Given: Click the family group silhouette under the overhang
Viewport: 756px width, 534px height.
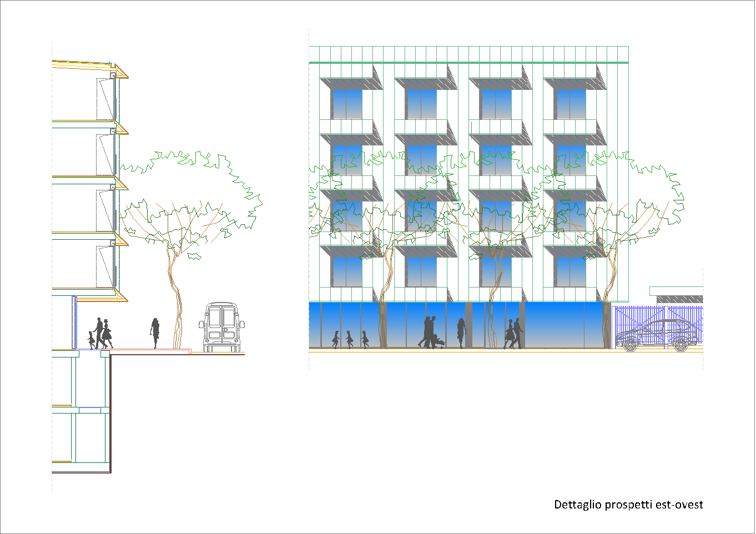Looking at the screenshot, I should (x=99, y=334).
